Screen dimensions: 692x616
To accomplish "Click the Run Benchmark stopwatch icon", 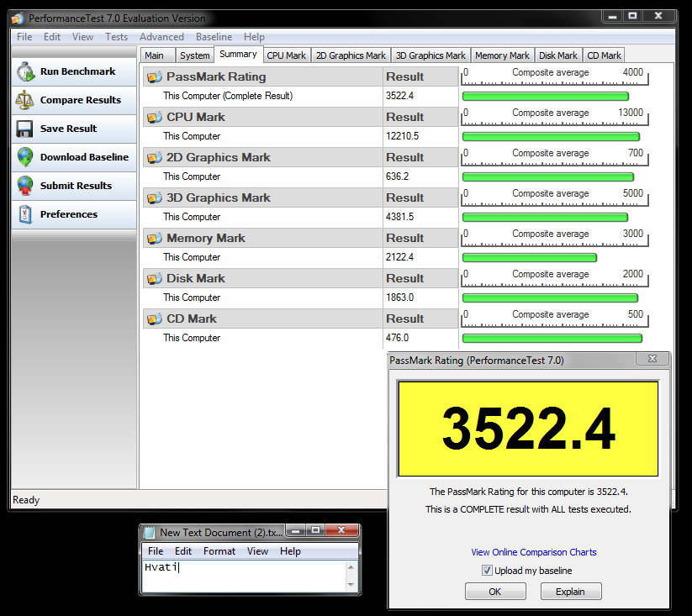I will [x=25, y=72].
